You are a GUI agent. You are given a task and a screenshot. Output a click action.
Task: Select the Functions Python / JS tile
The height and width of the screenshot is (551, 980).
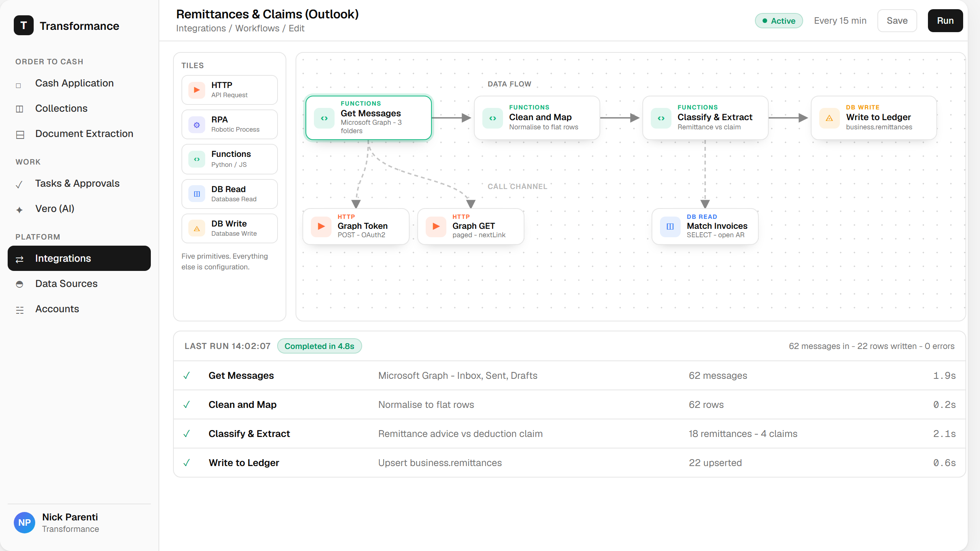point(230,159)
